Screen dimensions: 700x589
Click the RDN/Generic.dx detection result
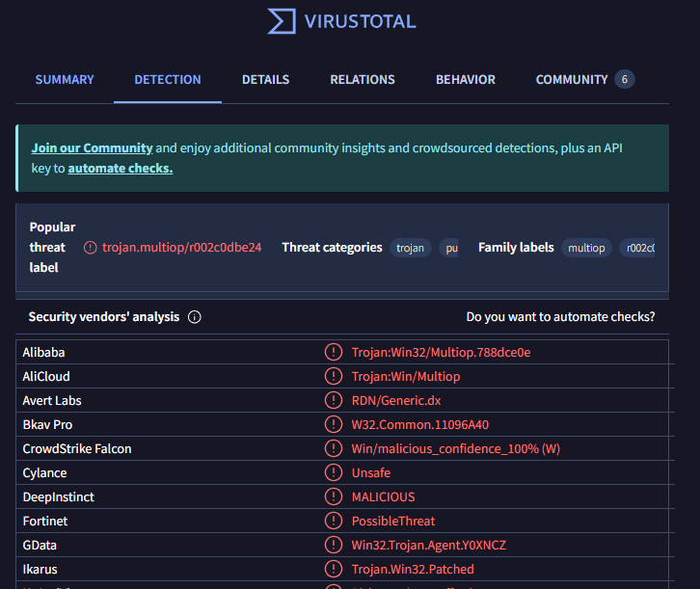point(396,401)
